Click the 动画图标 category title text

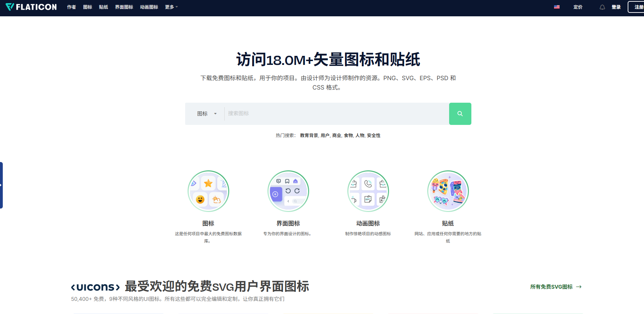368,223
